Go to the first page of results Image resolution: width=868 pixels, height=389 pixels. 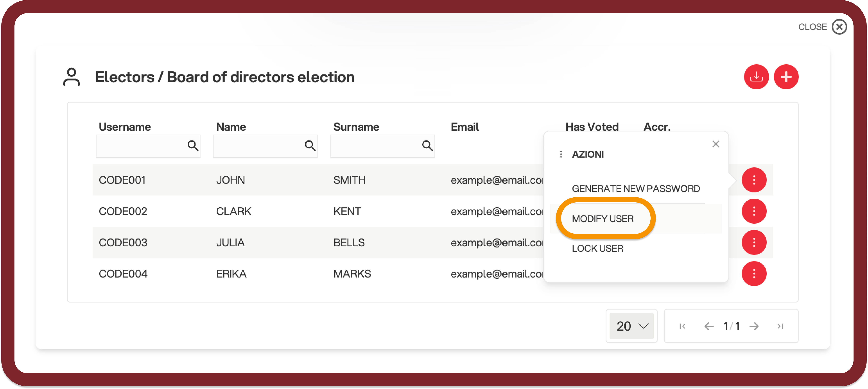click(x=682, y=326)
